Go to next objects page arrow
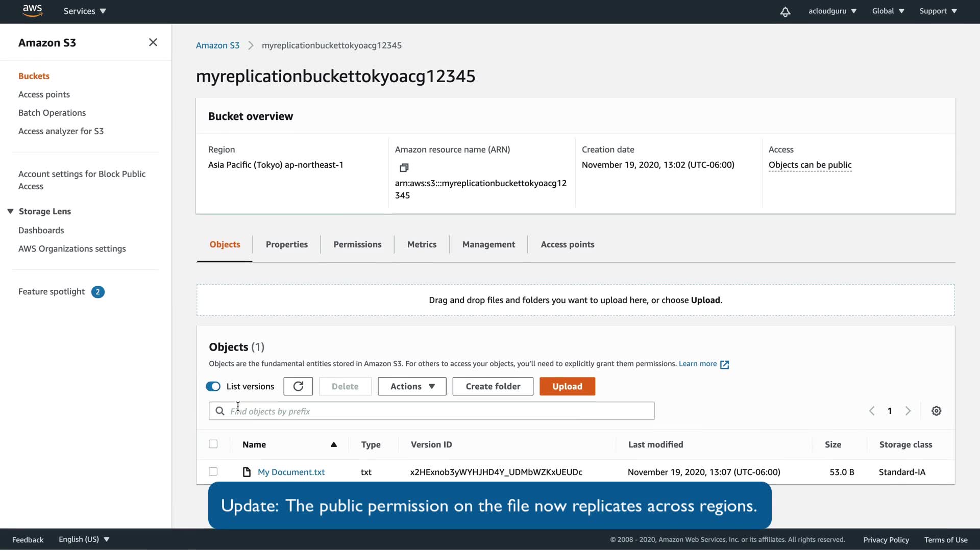 908,411
